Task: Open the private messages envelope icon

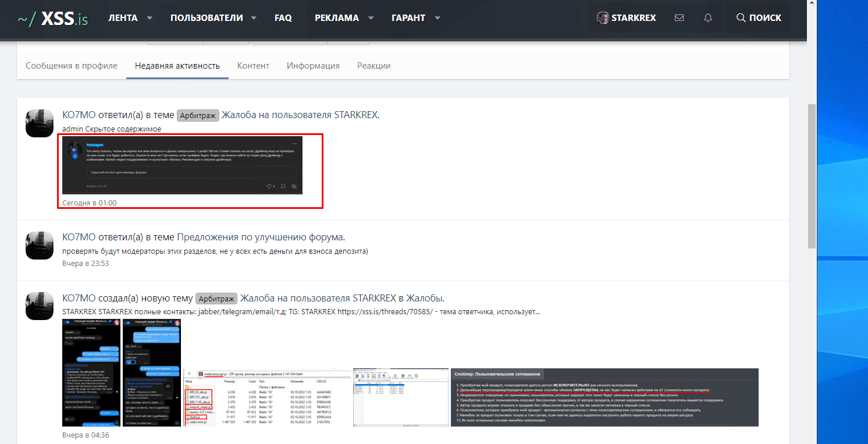Action: pyautogui.click(x=679, y=18)
